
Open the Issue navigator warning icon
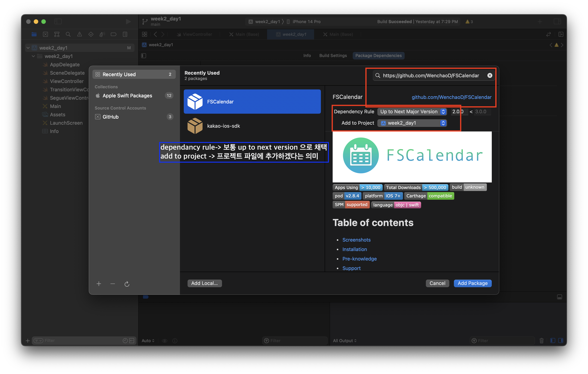(x=80, y=34)
